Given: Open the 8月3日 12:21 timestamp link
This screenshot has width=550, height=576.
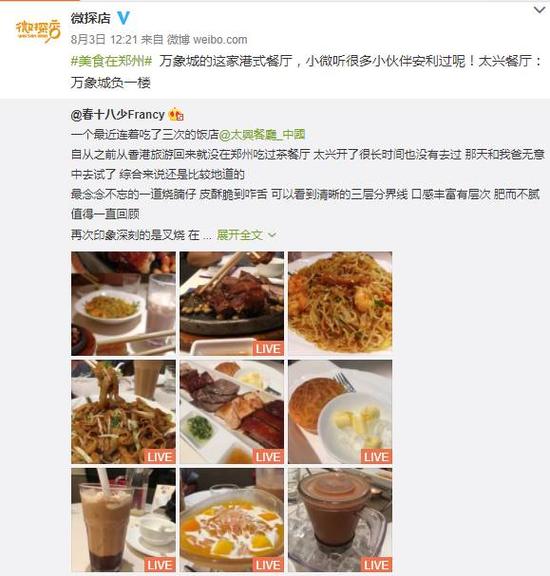Looking at the screenshot, I should click(104, 39).
